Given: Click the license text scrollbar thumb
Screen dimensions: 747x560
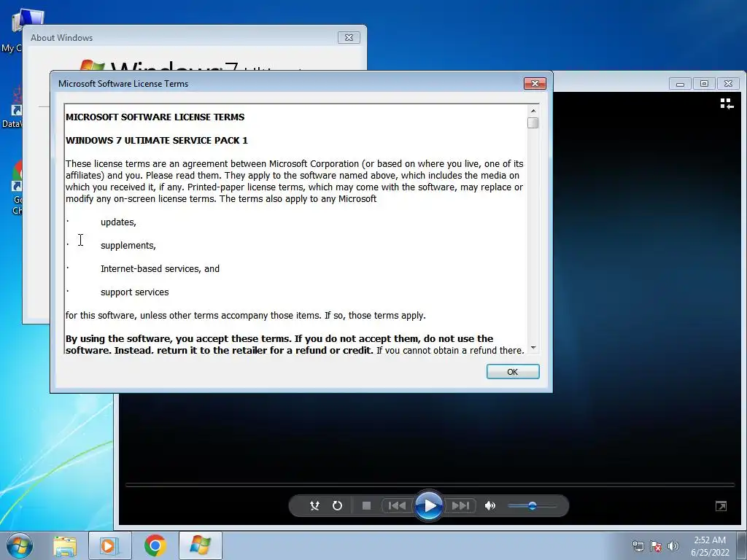Looking at the screenshot, I should pos(533,122).
